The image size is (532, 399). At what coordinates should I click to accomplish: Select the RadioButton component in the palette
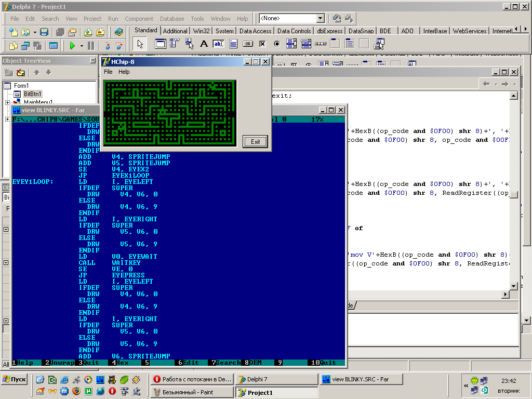(x=277, y=44)
